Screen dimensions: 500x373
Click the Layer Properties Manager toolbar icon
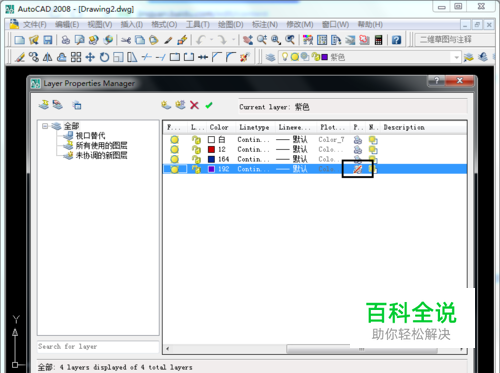270,57
